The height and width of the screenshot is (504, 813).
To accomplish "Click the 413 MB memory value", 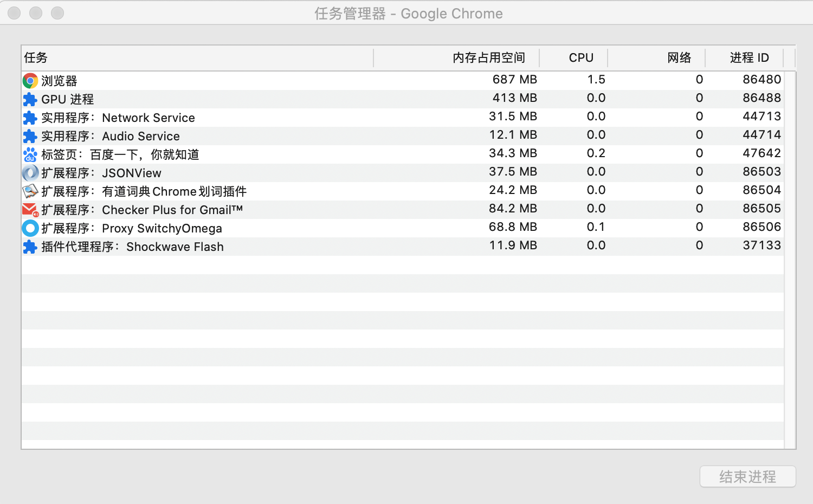I will 515,98.
